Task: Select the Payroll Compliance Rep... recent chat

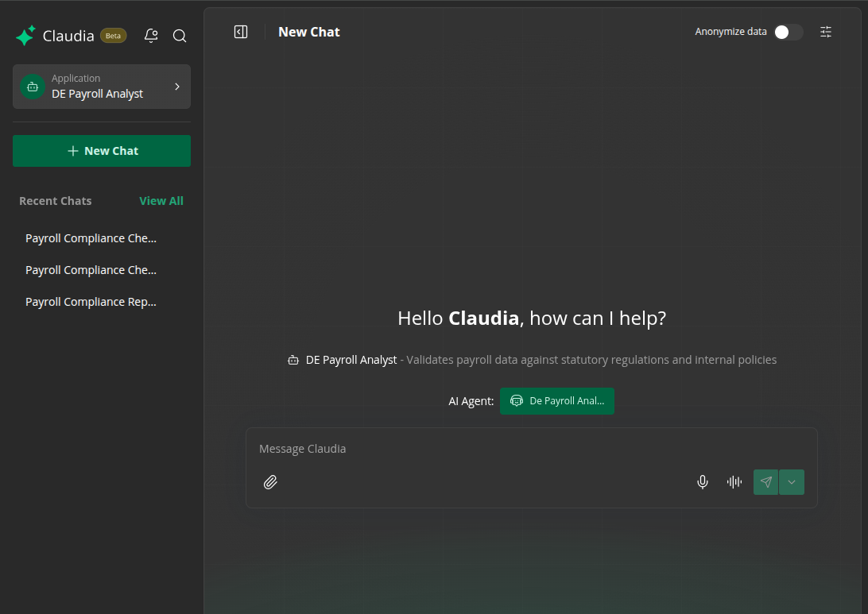Action: tap(91, 302)
